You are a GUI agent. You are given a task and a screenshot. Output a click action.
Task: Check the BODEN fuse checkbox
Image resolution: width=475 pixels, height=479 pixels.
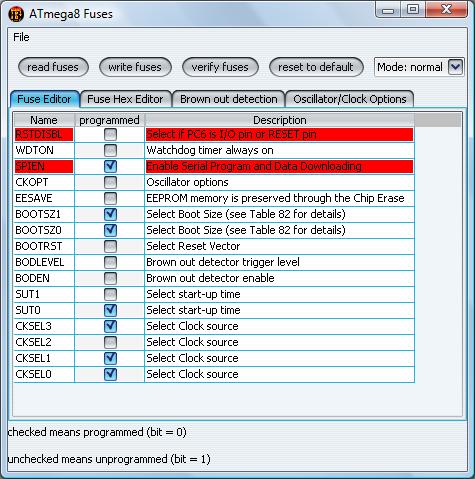point(110,278)
